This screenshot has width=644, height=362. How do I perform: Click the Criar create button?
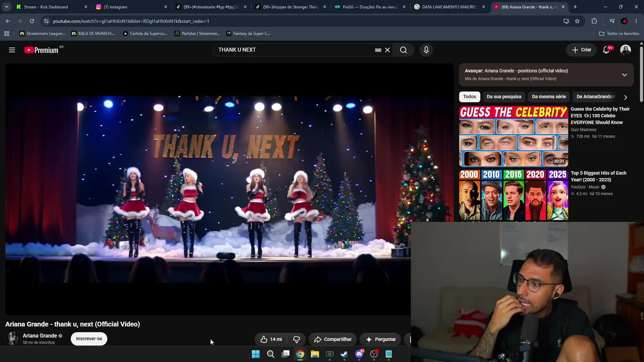pyautogui.click(x=582, y=50)
